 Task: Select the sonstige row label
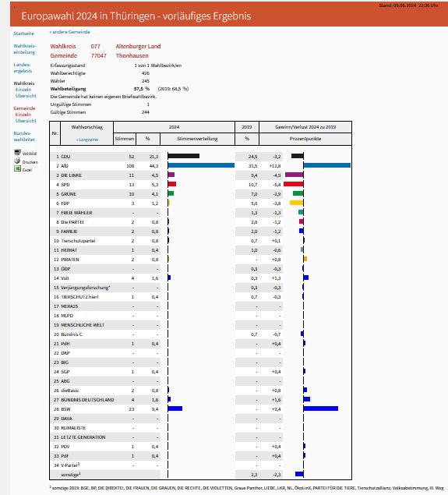pos(71,475)
